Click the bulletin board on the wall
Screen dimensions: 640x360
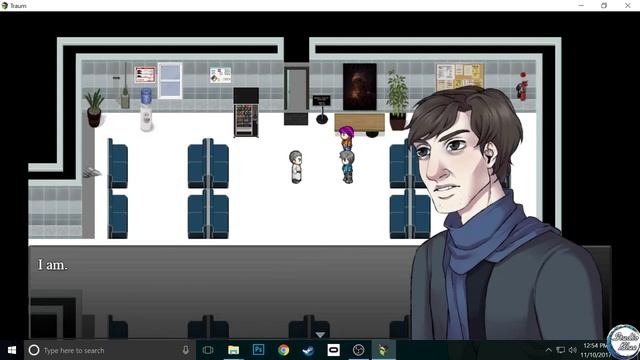(x=460, y=77)
